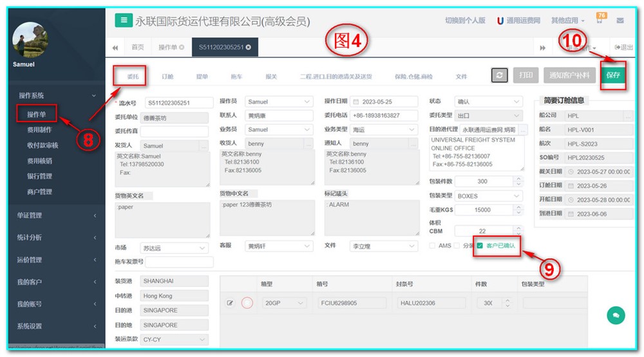Open the 业务类型 dropdown showing 海运

pos(384,130)
